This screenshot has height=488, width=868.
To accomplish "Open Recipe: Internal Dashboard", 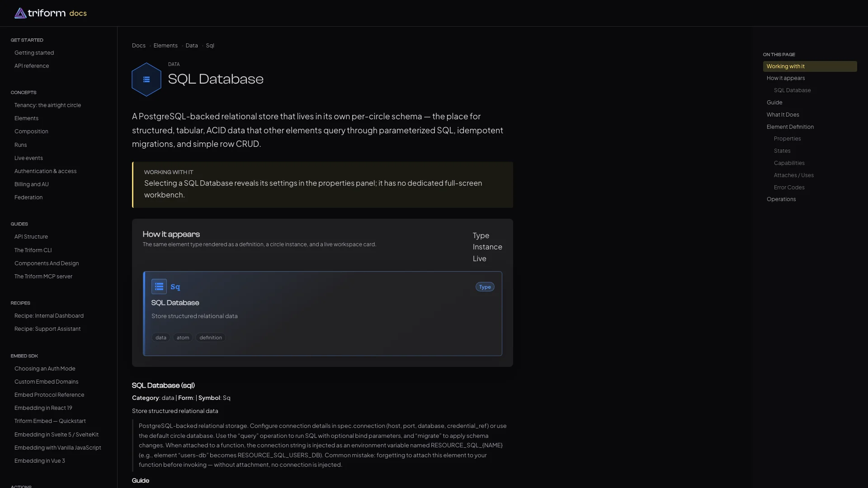I will [x=49, y=316].
